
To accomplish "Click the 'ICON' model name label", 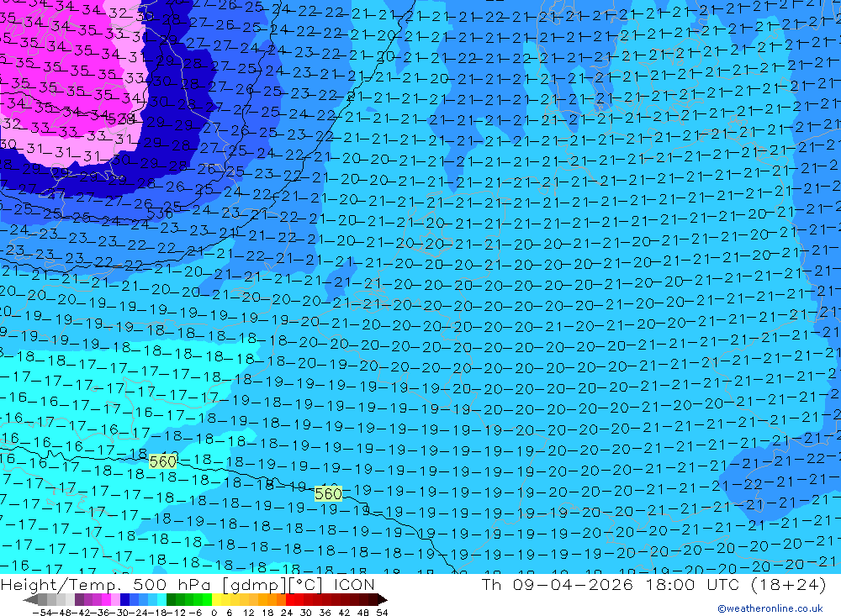I will click(354, 584).
